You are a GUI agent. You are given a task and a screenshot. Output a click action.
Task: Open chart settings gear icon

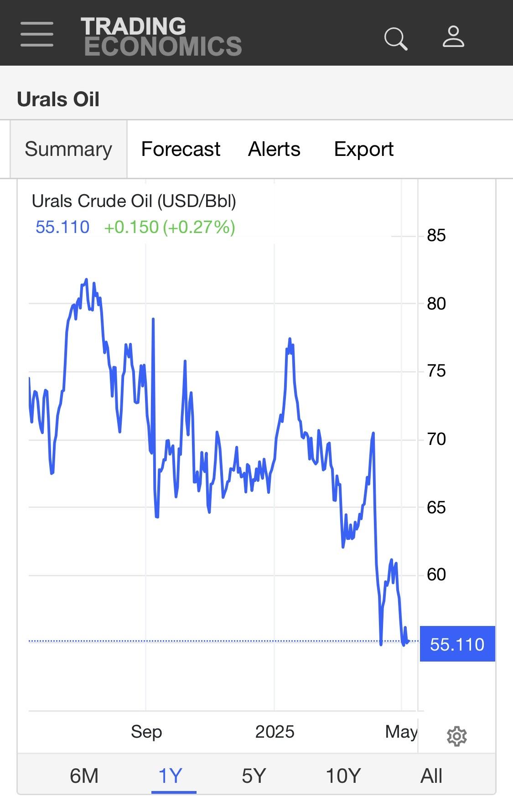(457, 736)
